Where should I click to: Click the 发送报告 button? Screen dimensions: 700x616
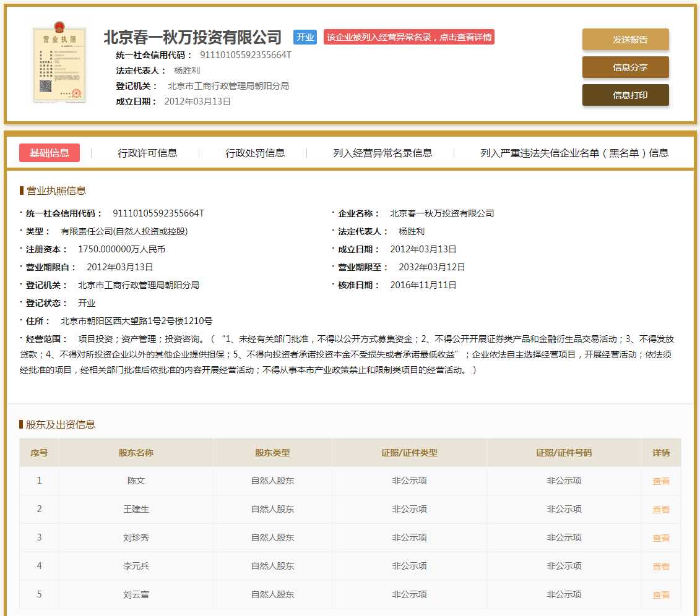tap(625, 39)
